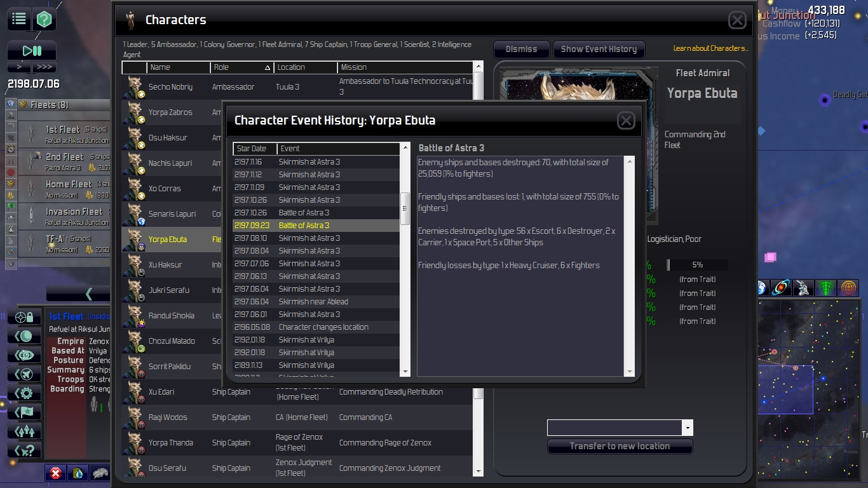868x488 pixels.
Task: Sort characters by Mission column
Action: pyautogui.click(x=405, y=67)
